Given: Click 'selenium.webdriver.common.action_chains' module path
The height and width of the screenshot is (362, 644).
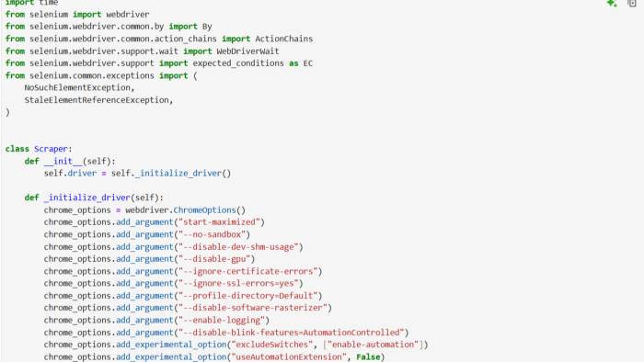Looking at the screenshot, I should [x=122, y=39].
